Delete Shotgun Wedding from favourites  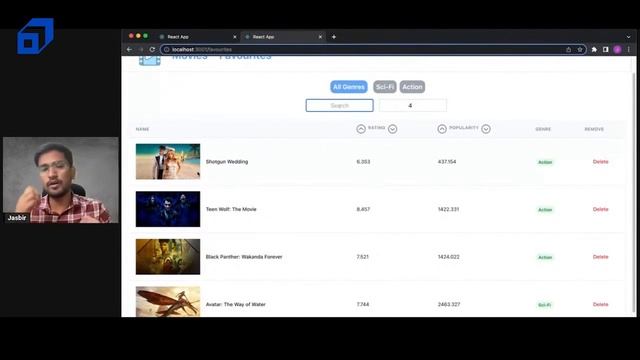click(600, 162)
